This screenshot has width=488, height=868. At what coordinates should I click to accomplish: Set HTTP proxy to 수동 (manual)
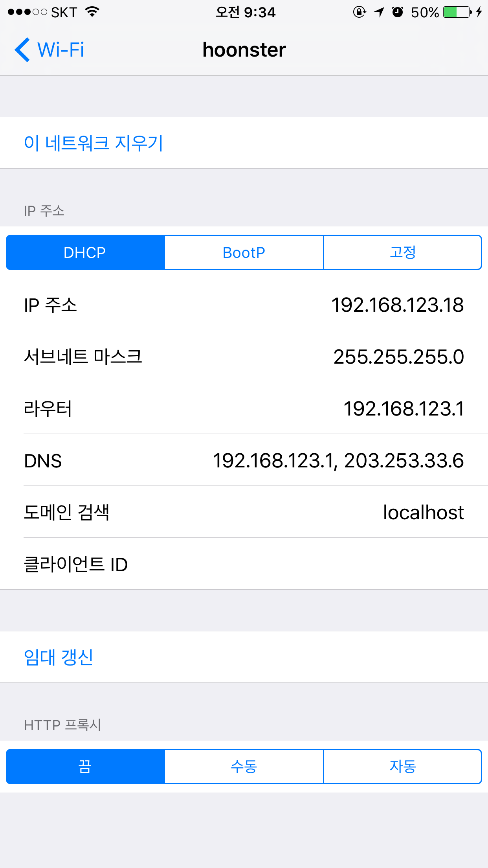(x=244, y=767)
